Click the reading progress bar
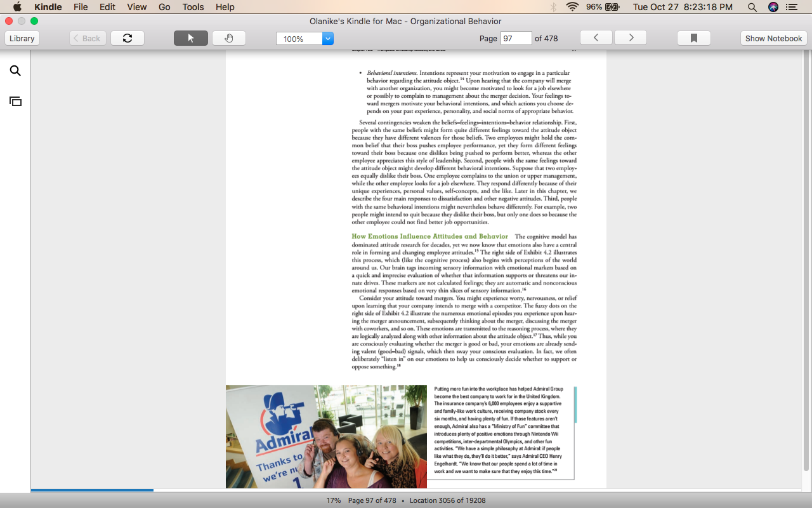Image resolution: width=812 pixels, height=508 pixels. pos(416,490)
